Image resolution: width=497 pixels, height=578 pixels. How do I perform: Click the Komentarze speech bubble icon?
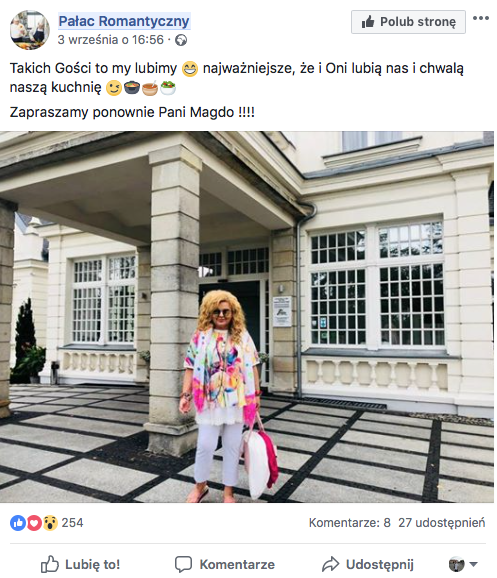click(183, 564)
